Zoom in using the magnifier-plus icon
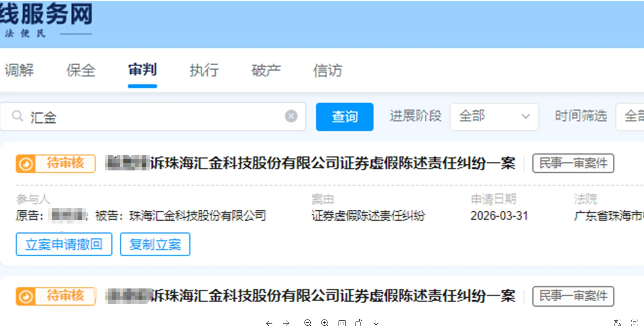The width and height of the screenshot is (644, 326). [325, 323]
